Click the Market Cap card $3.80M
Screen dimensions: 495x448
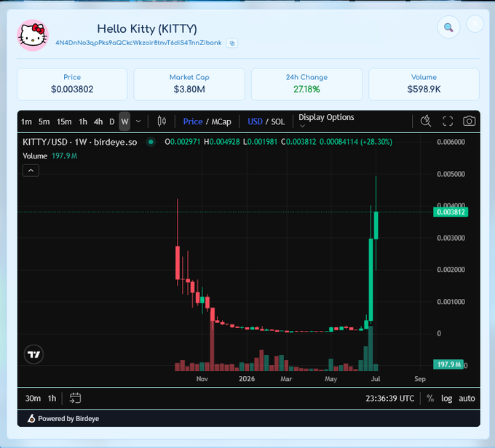click(189, 84)
